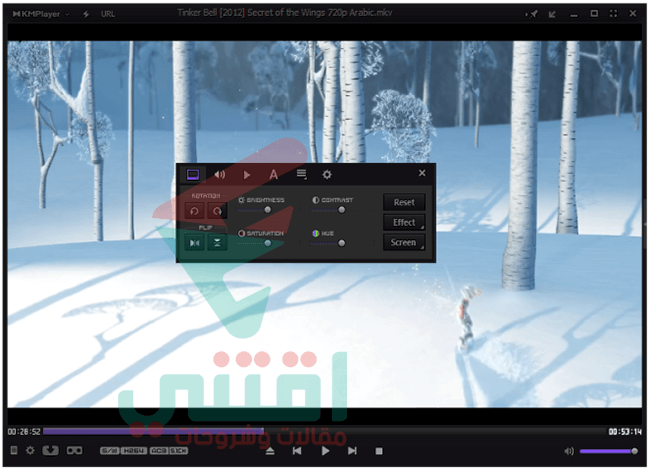Click total duration 00:53:14
This screenshot has height=472, width=650.
(x=625, y=432)
